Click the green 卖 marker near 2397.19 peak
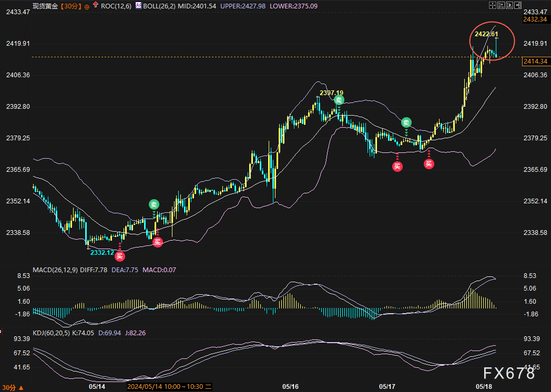The height and width of the screenshot is (392, 551). click(339, 100)
